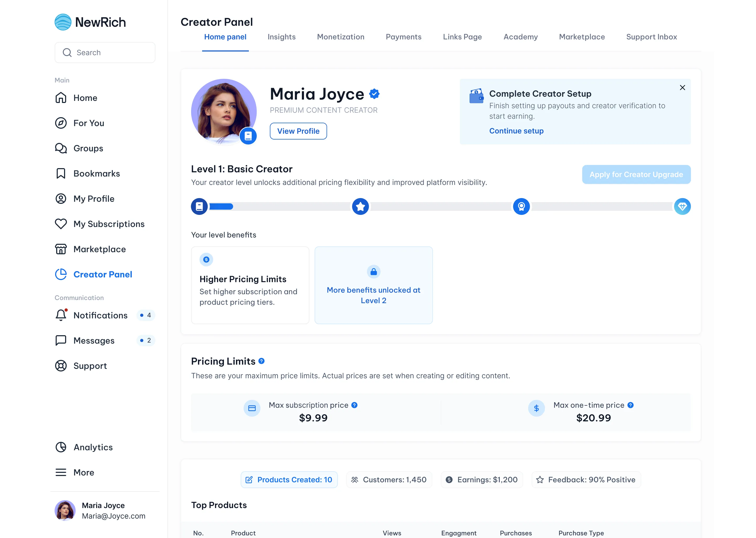
Task: Click the View Profile button
Action: pyautogui.click(x=298, y=131)
